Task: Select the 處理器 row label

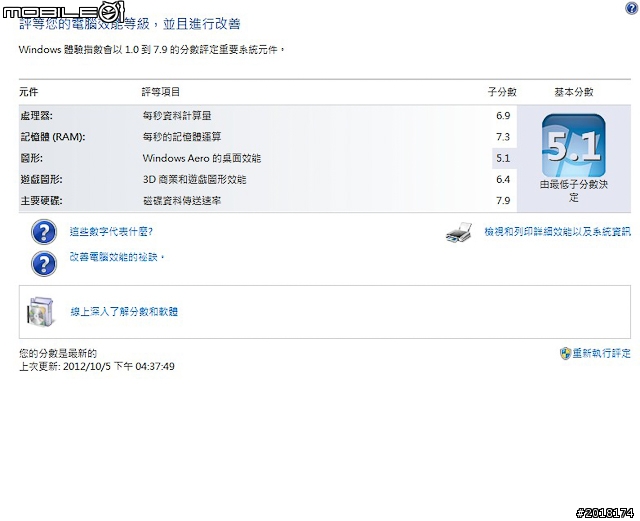Action: tap(36, 116)
